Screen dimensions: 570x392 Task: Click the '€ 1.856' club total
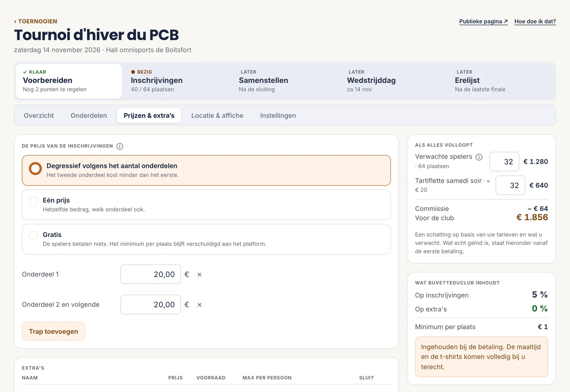[x=532, y=217]
